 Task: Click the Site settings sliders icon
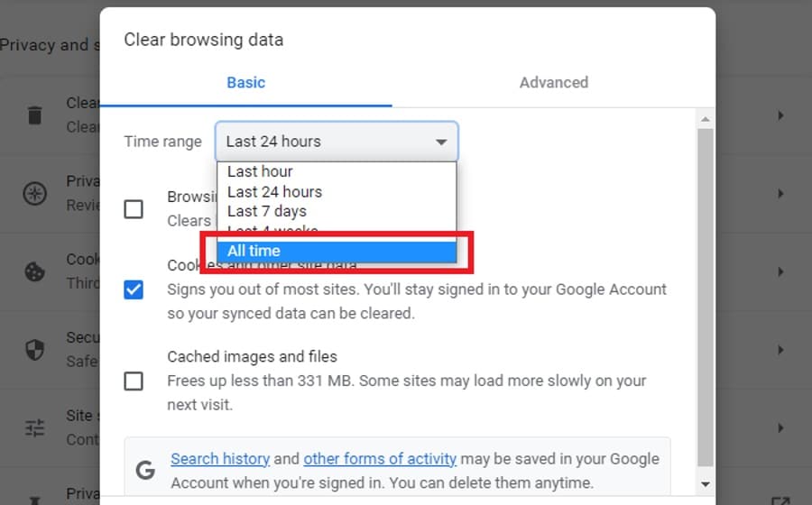(x=34, y=428)
